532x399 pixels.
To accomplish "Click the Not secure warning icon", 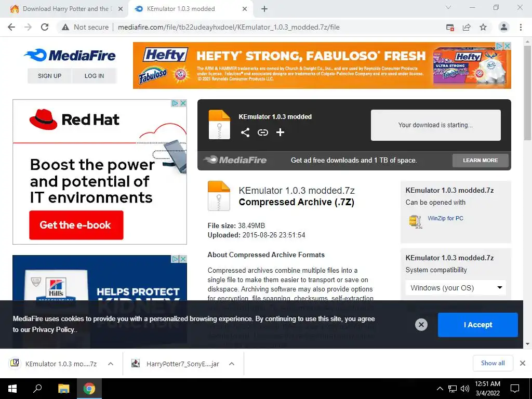I will [65, 27].
